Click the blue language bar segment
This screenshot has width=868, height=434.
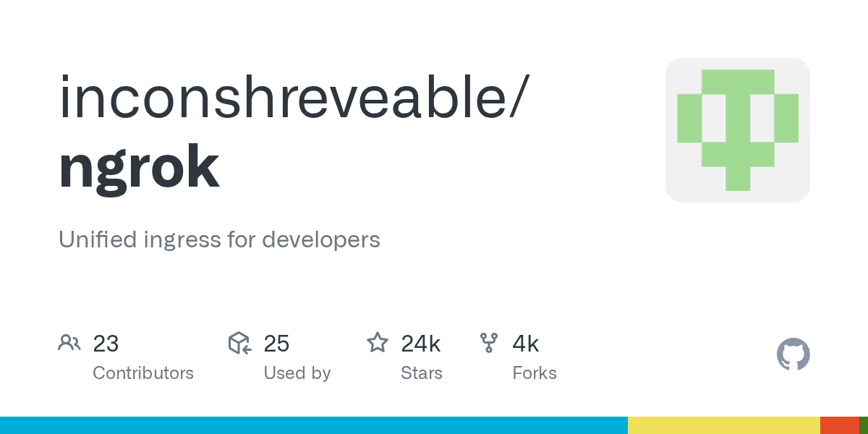tap(313, 425)
